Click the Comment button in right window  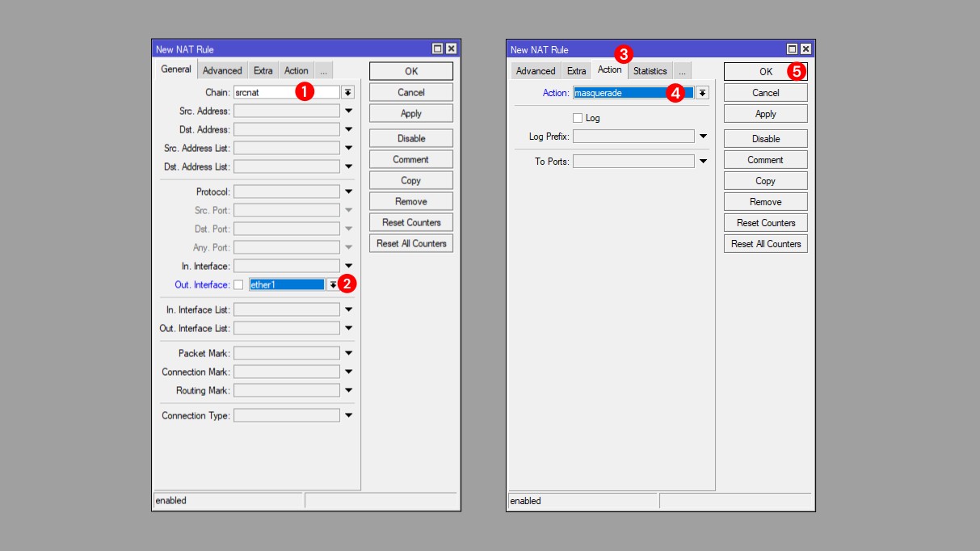765,160
